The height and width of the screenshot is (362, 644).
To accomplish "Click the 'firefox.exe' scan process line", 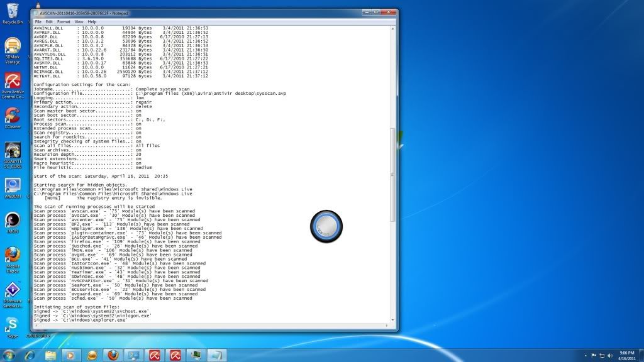I will click(117, 242).
